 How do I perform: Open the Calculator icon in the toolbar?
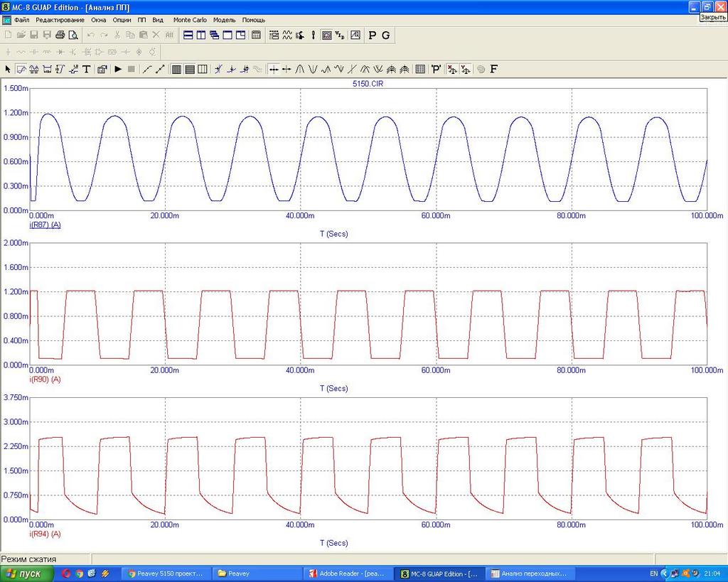coord(256,35)
